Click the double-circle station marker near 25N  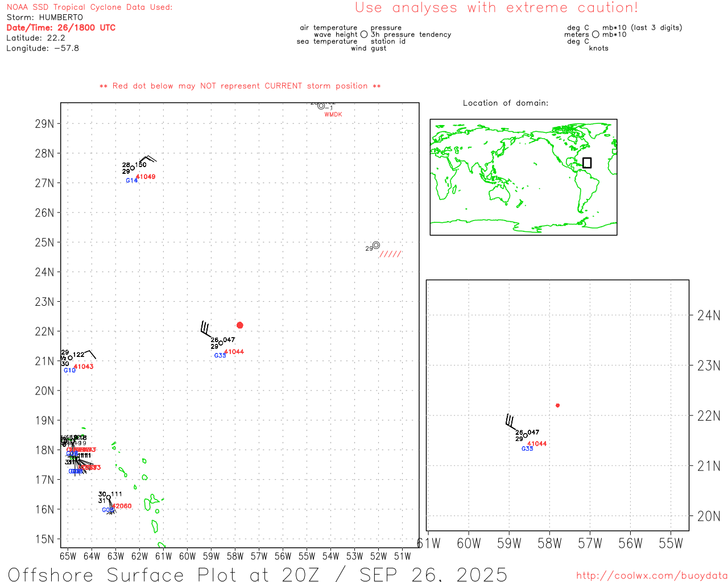(x=376, y=245)
